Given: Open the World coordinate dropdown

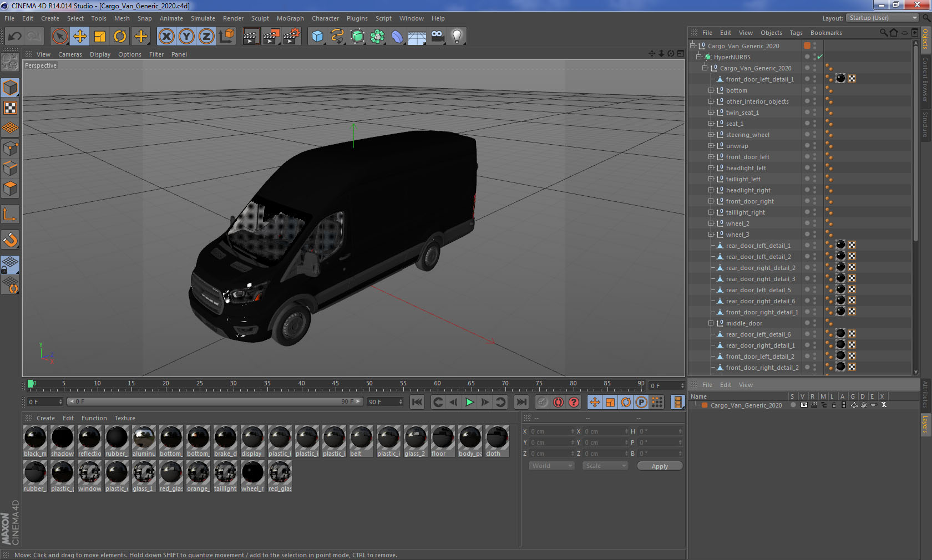Looking at the screenshot, I should point(551,466).
